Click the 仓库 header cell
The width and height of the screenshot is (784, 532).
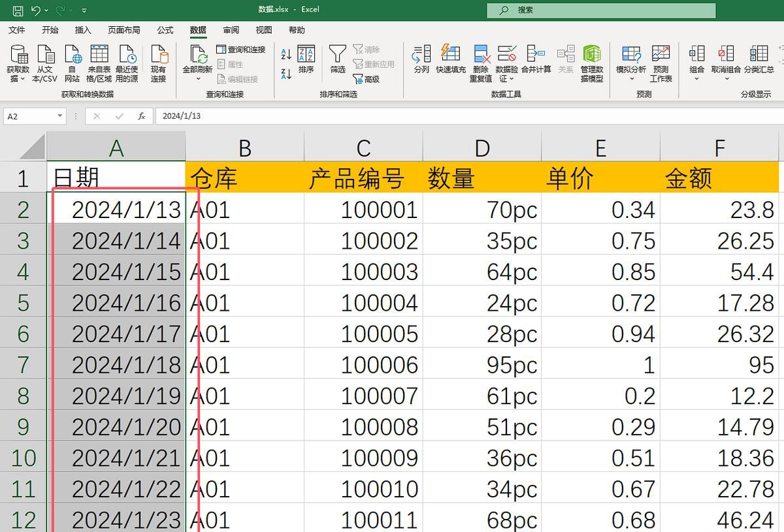point(244,178)
